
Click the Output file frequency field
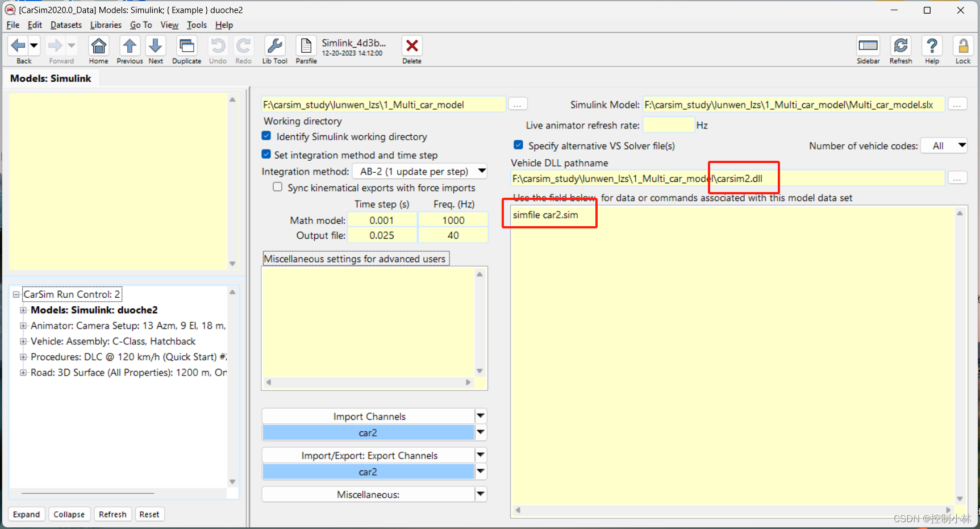[453, 235]
